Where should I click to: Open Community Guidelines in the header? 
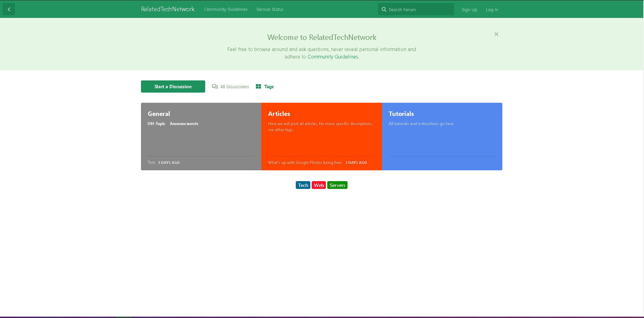pyautogui.click(x=226, y=9)
